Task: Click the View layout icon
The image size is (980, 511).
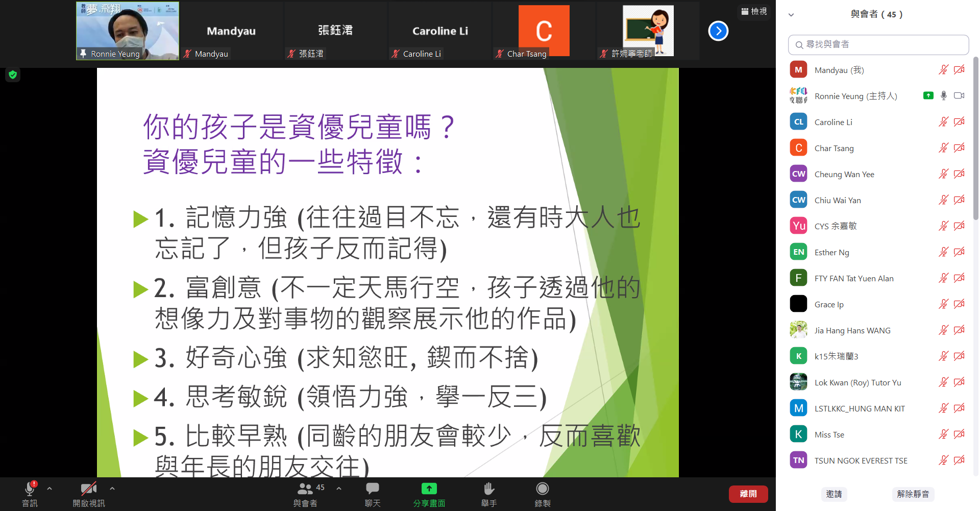Action: (x=754, y=11)
